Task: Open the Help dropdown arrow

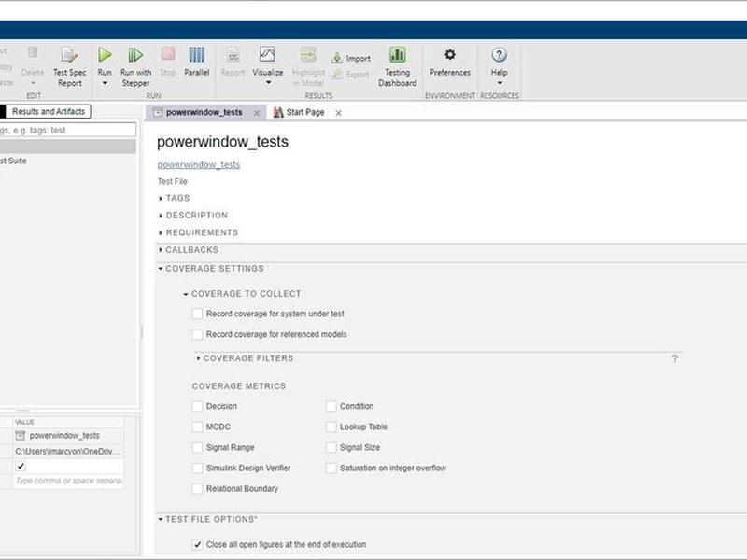Action: (x=500, y=83)
